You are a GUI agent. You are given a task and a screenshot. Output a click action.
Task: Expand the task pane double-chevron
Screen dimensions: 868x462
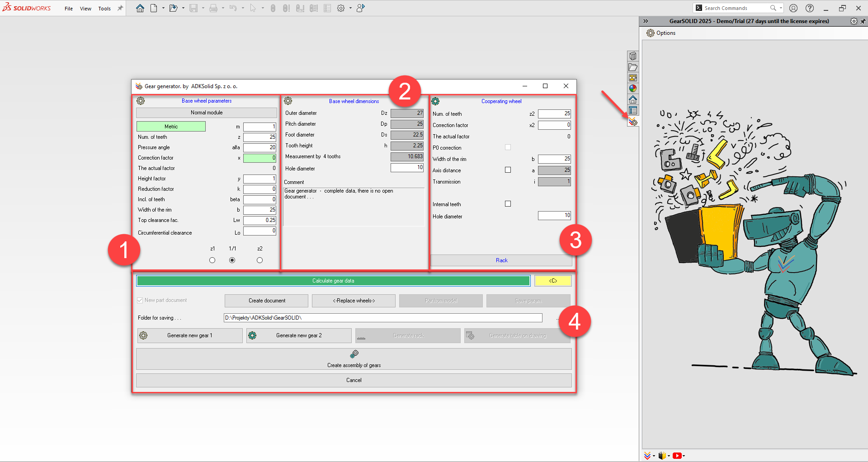tap(646, 21)
